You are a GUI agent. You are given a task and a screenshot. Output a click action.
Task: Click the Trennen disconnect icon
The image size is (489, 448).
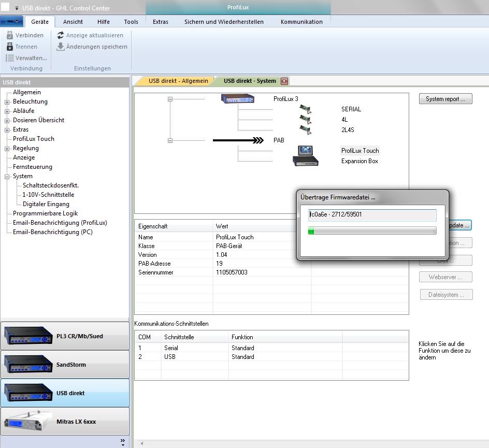pos(9,47)
